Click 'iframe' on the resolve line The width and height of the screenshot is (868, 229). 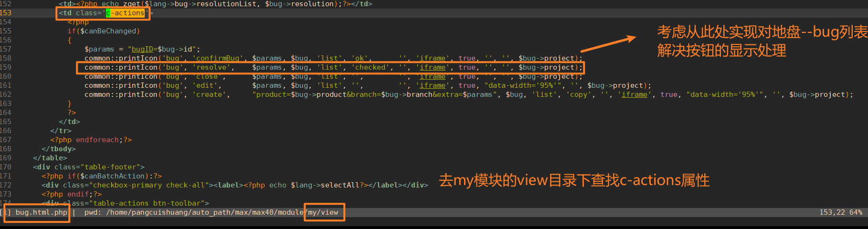point(433,67)
